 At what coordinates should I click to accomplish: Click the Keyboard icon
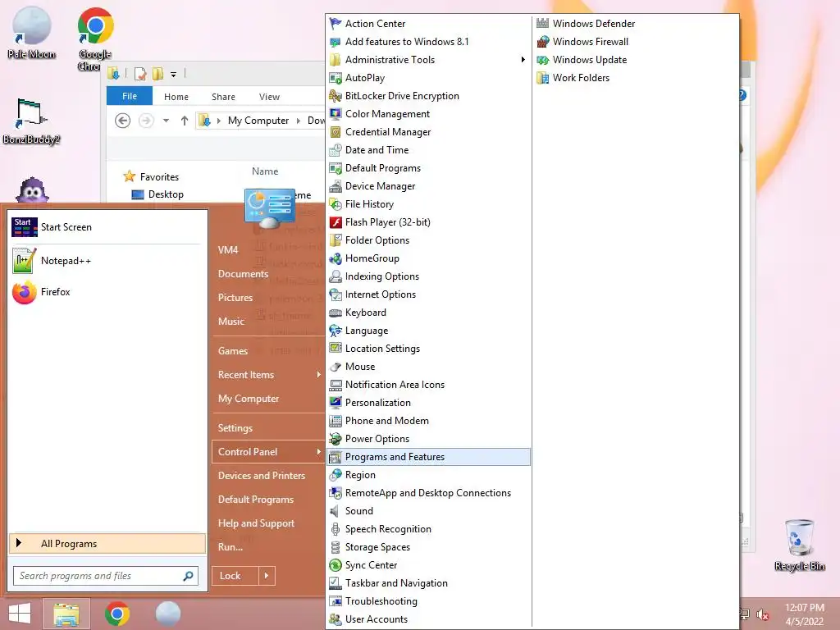point(336,313)
